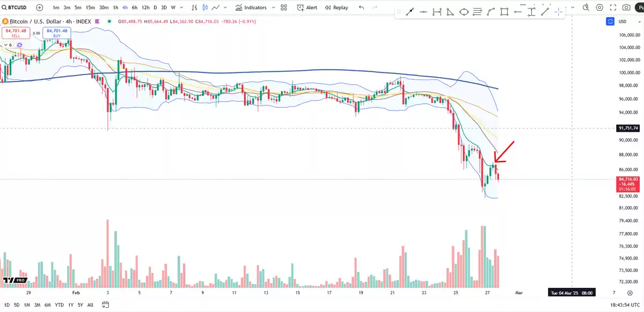Choose the W weekly timeframe
Screen dimensions: 644x312
173,8
